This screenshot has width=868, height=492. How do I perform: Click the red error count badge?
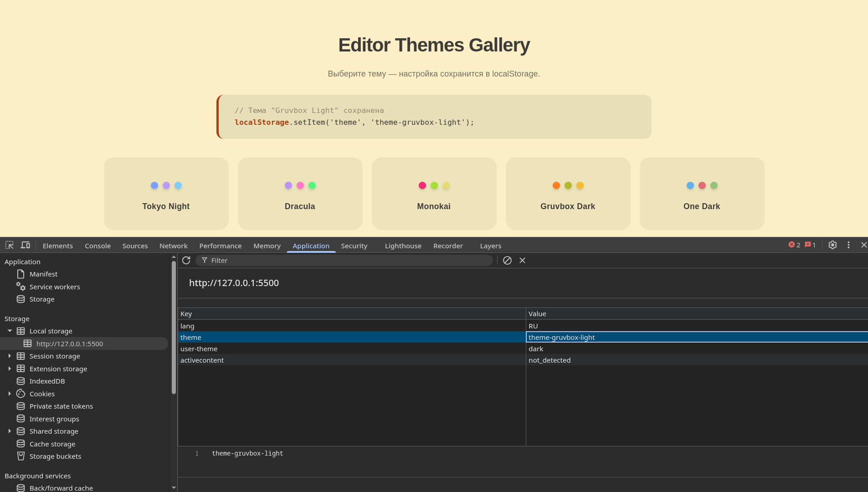point(794,245)
